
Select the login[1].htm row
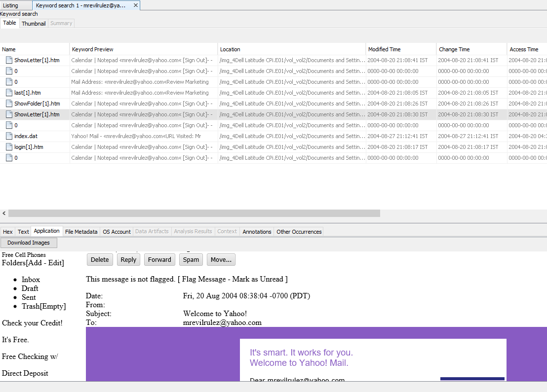pos(273,147)
